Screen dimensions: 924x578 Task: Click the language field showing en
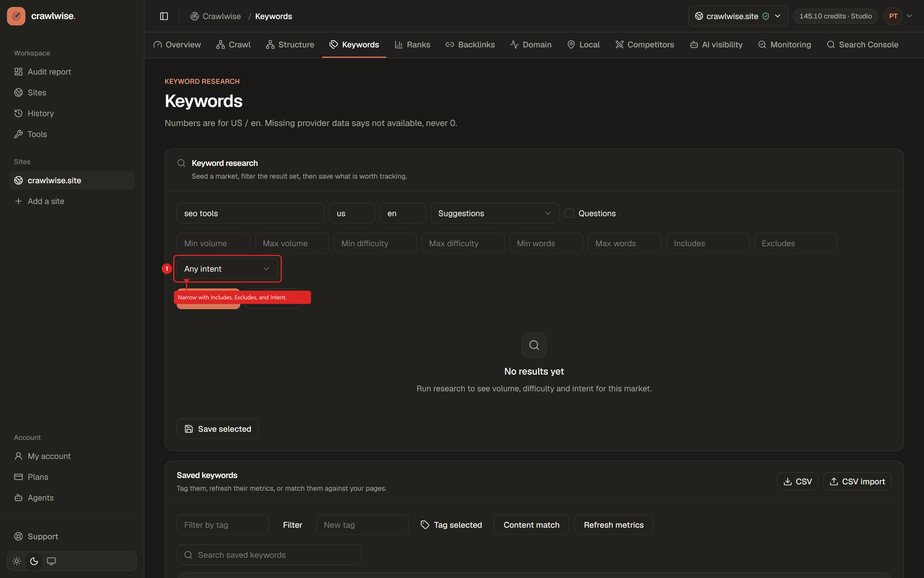tap(403, 213)
